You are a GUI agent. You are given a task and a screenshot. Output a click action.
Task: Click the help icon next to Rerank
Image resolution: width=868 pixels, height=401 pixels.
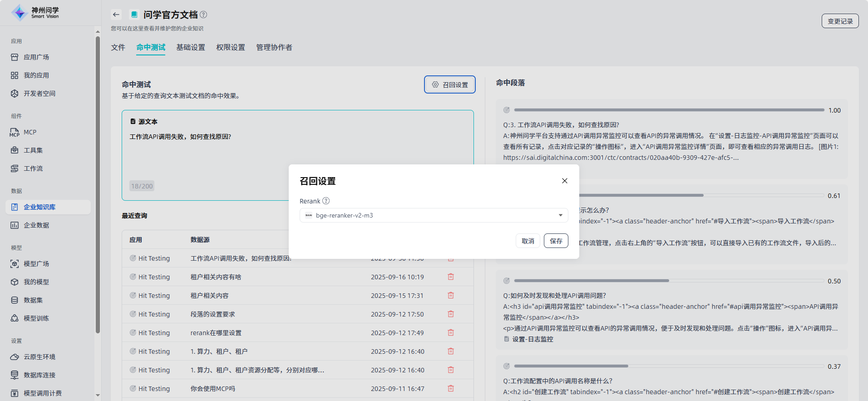click(x=326, y=201)
